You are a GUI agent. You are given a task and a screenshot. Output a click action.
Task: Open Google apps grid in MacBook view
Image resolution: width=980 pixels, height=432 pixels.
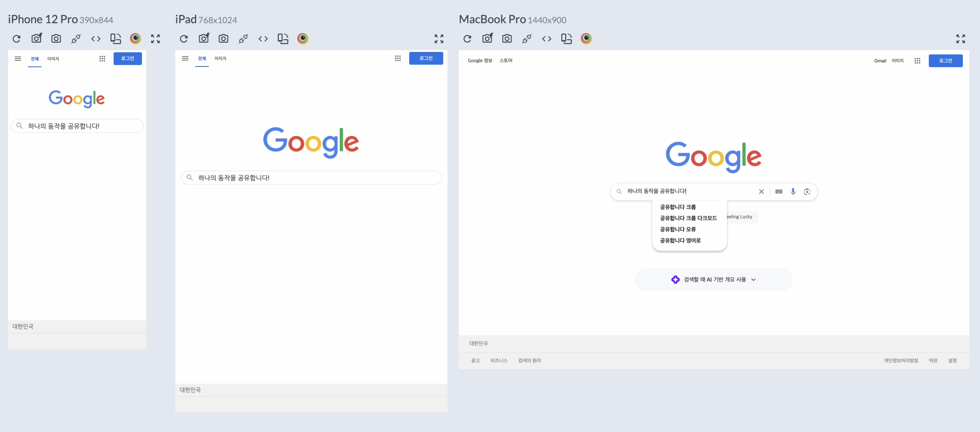pyautogui.click(x=918, y=61)
